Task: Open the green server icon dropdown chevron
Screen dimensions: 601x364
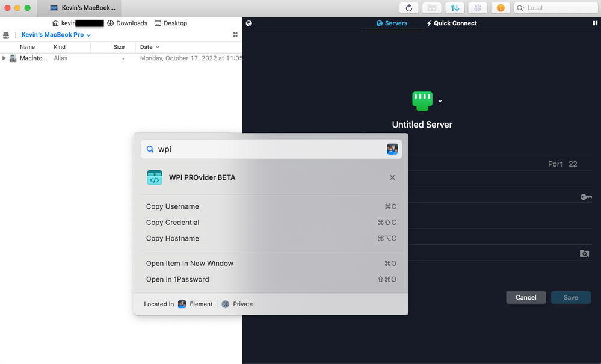Action: pyautogui.click(x=440, y=101)
